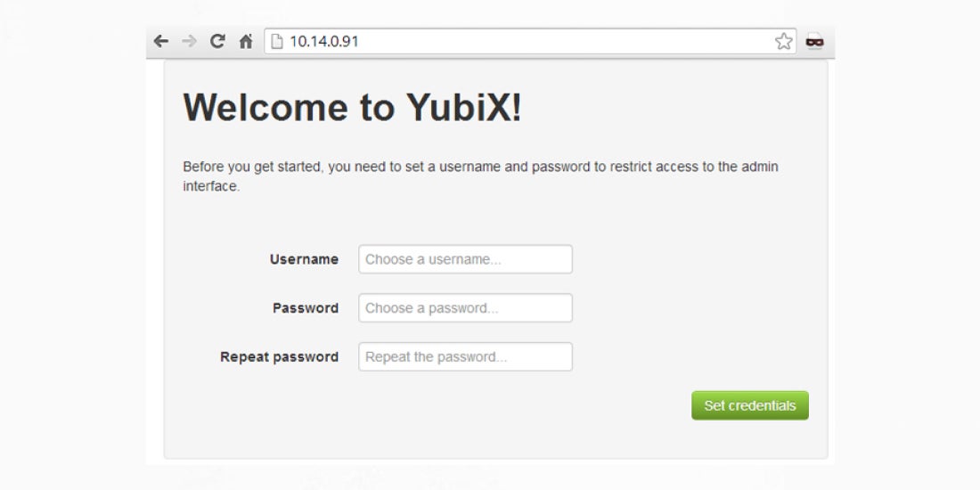Open the browser home page icon

click(x=246, y=41)
